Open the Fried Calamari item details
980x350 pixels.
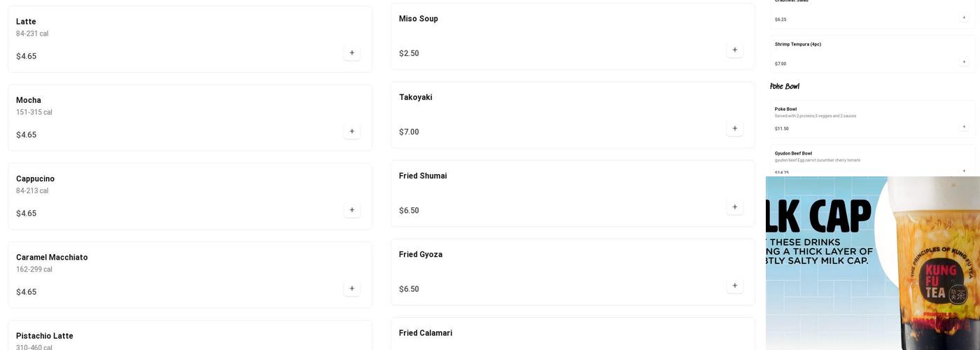pos(572,334)
